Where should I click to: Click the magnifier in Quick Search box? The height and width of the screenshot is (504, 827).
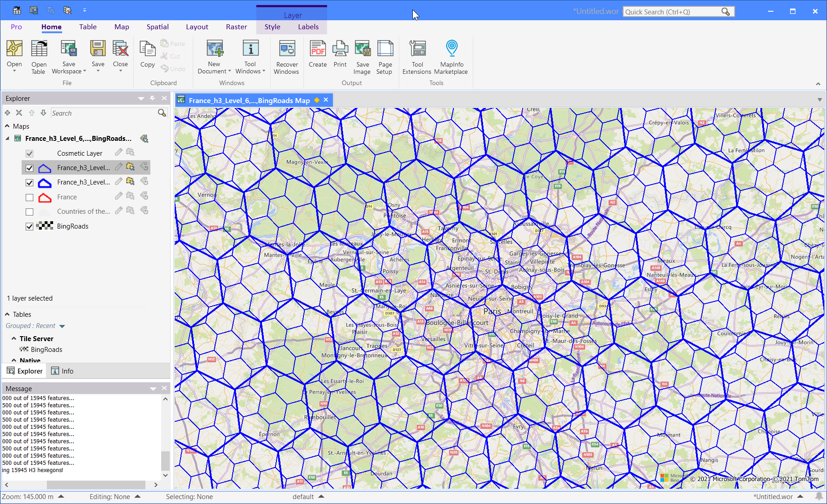coord(725,12)
